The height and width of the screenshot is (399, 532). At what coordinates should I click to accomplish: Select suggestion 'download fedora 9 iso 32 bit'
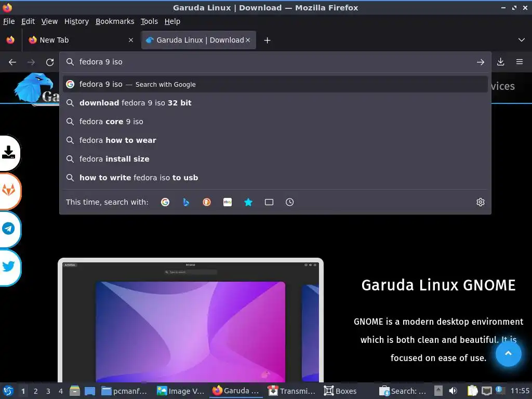pos(275,103)
